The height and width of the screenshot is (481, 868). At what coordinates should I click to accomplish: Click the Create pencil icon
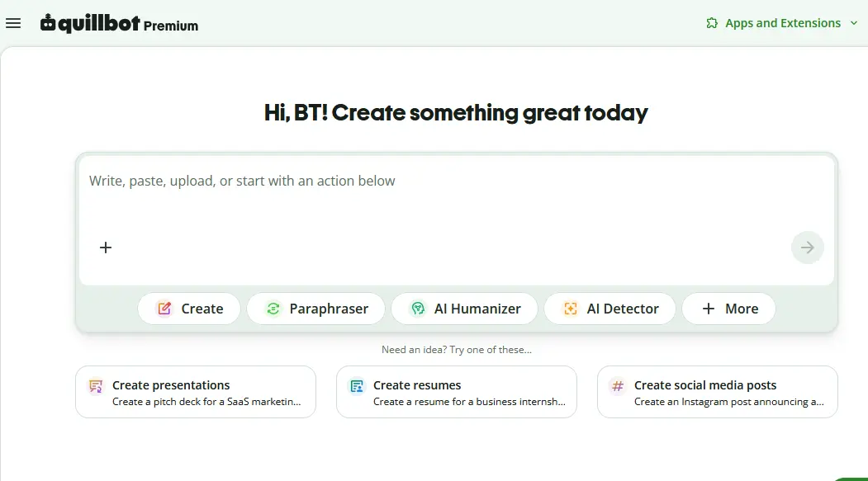point(164,309)
